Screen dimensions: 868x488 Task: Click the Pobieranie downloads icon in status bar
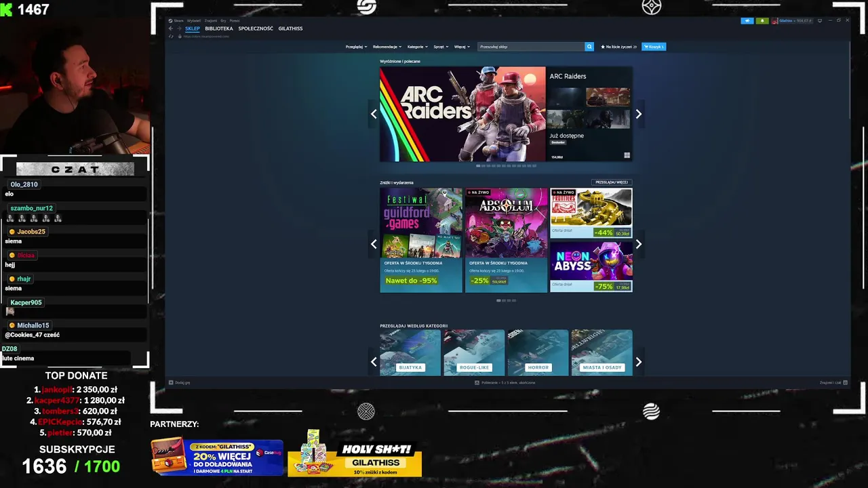tap(477, 382)
